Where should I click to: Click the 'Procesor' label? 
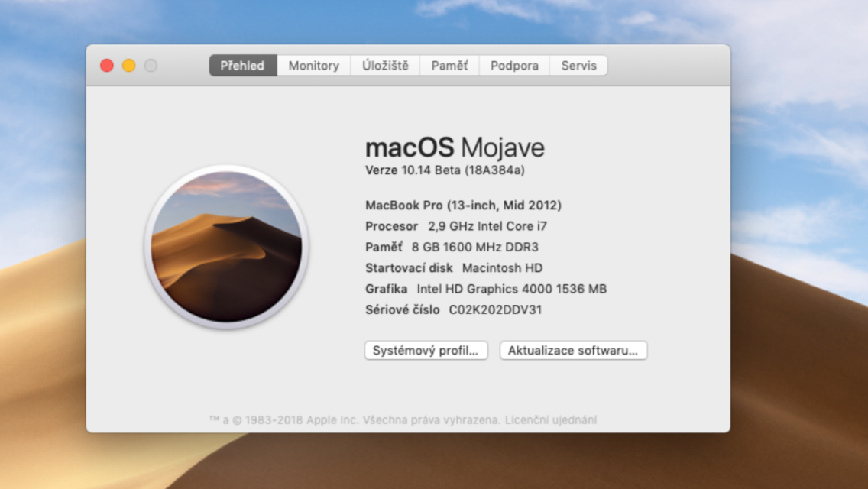click(x=391, y=226)
